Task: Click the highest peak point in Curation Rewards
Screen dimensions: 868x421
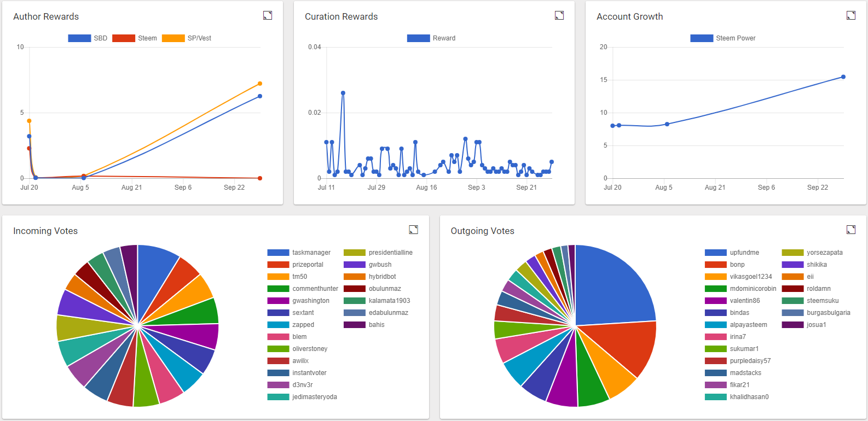Action: point(343,93)
